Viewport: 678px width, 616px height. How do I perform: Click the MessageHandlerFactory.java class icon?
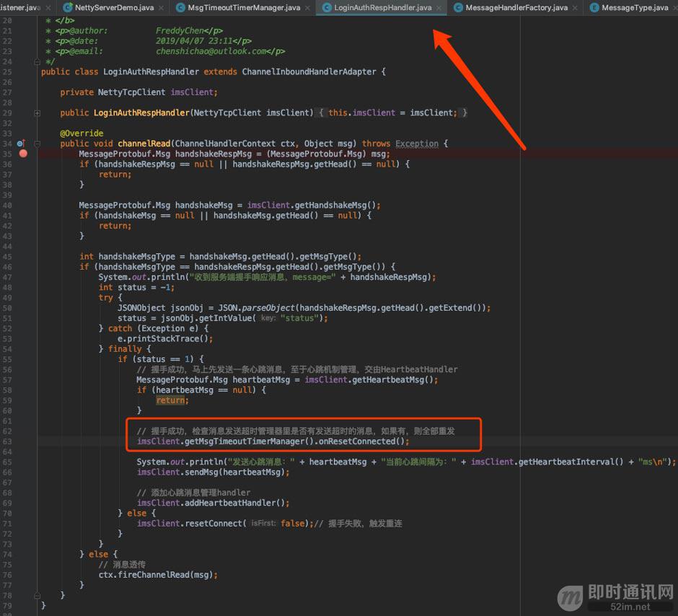[458, 7]
